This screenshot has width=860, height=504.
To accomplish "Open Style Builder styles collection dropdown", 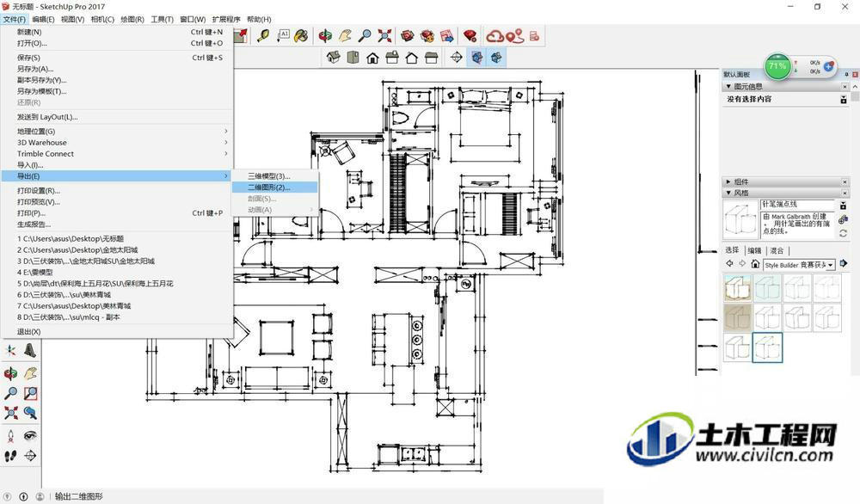I will pyautogui.click(x=831, y=265).
